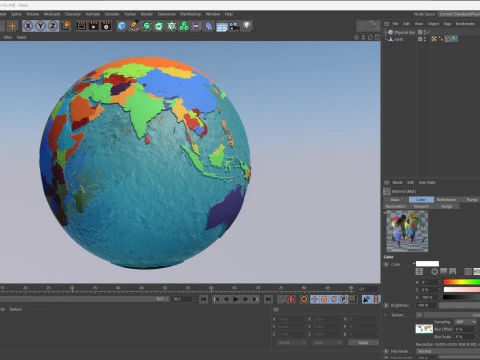The height and width of the screenshot is (360, 480).
Task: Add a Cube primitive object
Action: [122, 26]
